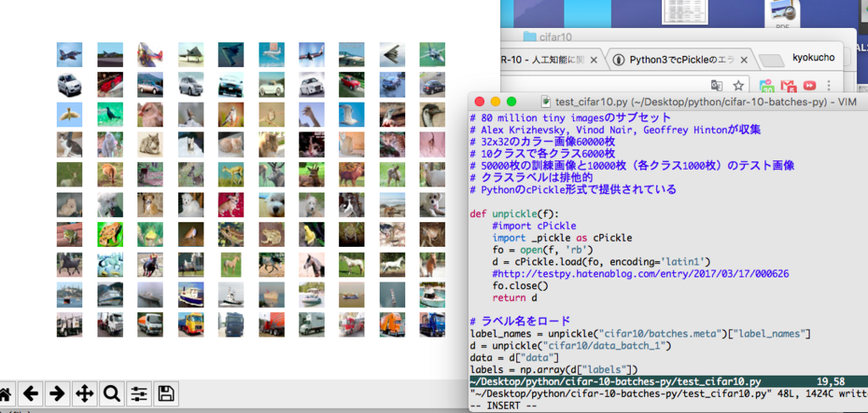
Task: Activate the Pan axes cross-arrow tool
Action: coord(84,394)
